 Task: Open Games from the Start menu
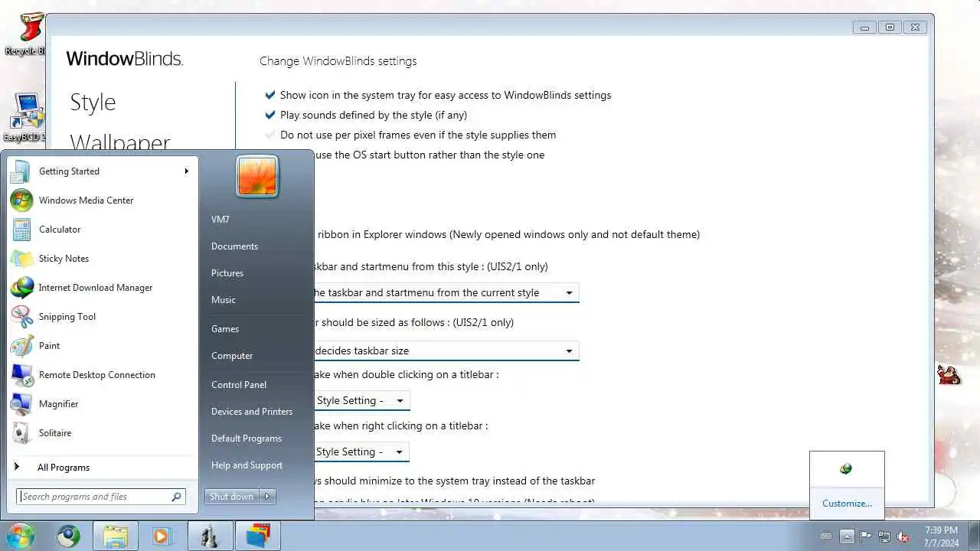(x=225, y=329)
